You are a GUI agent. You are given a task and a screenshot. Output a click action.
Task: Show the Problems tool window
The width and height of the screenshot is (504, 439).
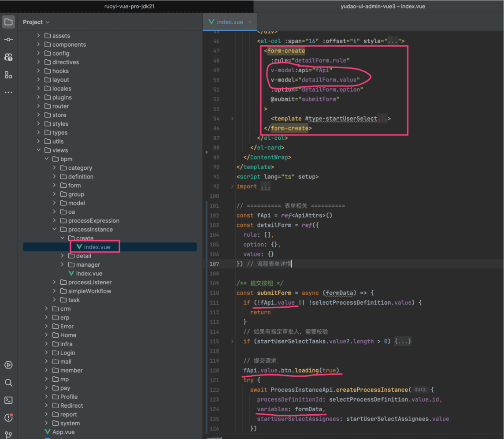pos(8,417)
